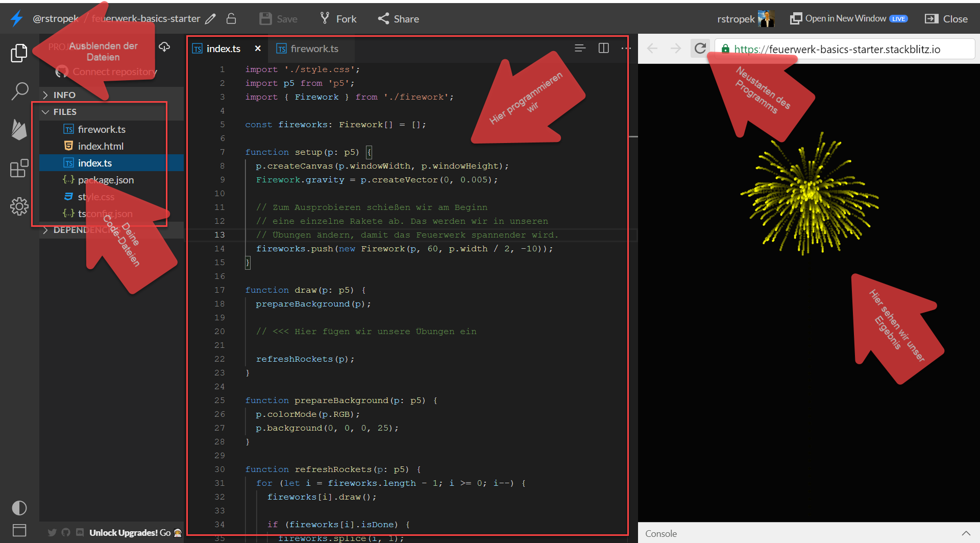
Task: Open the Extensions sidebar icon
Action: (x=19, y=168)
